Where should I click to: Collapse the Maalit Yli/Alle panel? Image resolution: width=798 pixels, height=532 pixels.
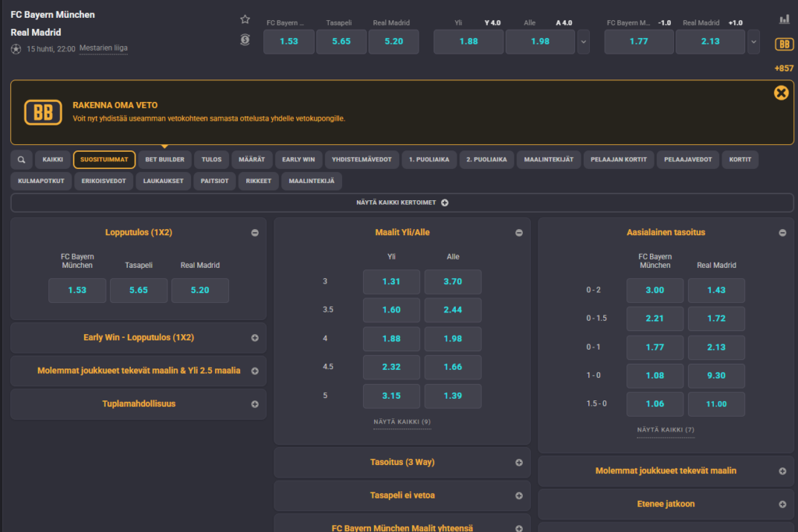coord(518,232)
